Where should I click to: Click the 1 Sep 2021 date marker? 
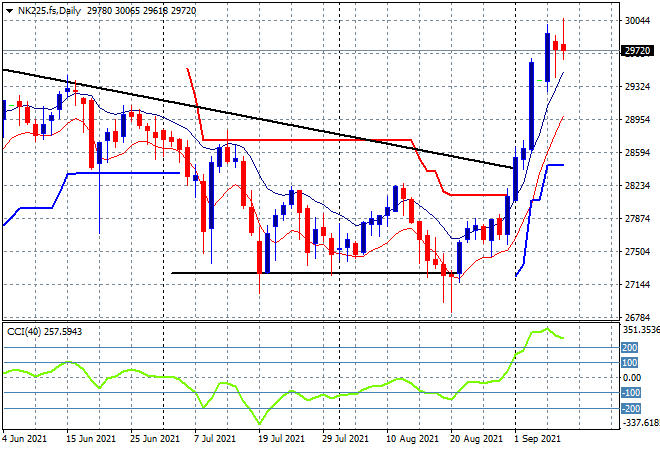point(538,439)
